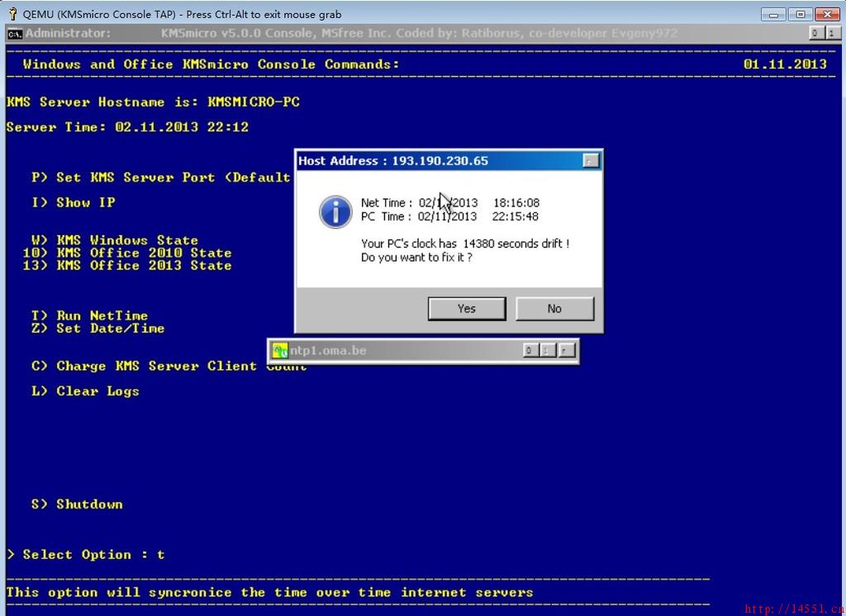
Task: Click the Host Address dialog title bar
Action: pos(438,161)
